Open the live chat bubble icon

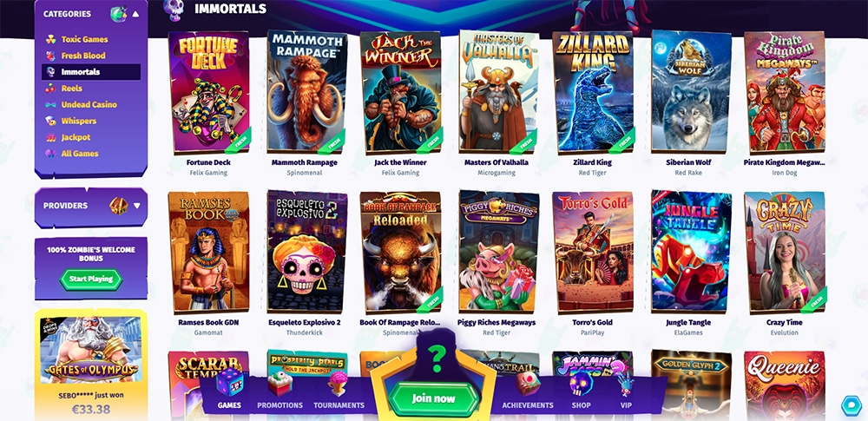point(850,405)
